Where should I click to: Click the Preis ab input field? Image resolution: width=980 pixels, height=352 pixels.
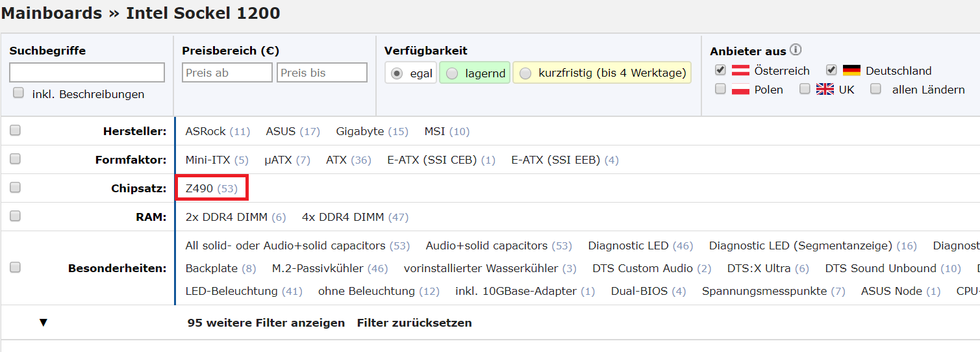(x=227, y=73)
